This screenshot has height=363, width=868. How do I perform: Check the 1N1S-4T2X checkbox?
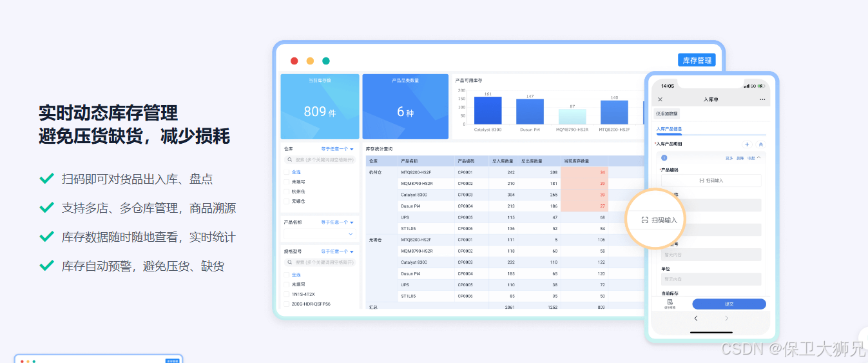coord(287,294)
